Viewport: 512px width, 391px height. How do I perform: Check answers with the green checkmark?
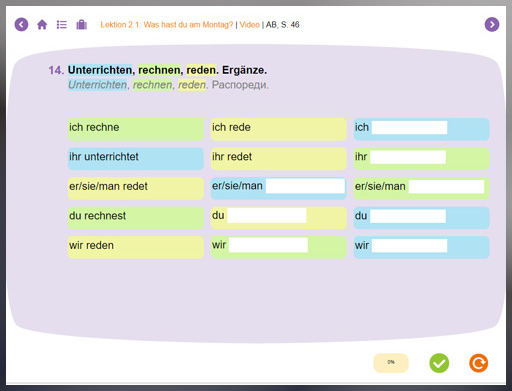point(439,363)
